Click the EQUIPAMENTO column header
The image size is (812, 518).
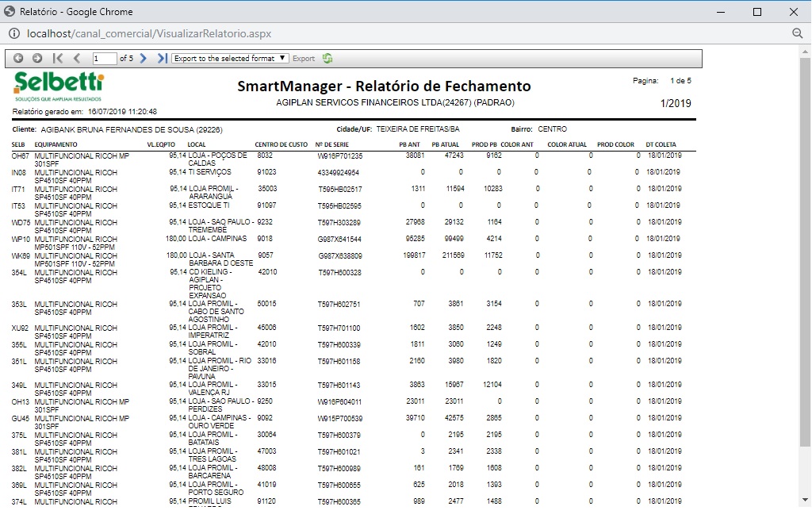pos(56,144)
